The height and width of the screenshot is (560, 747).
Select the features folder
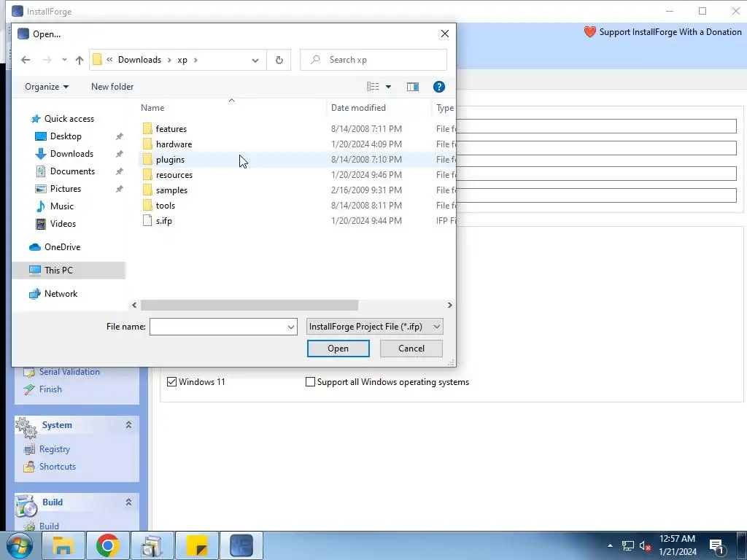click(171, 128)
